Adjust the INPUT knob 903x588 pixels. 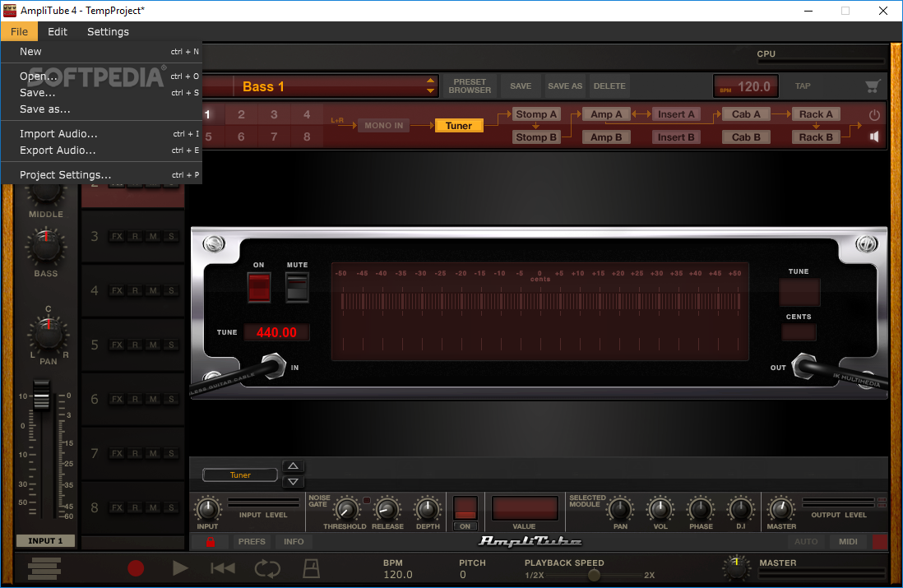[207, 509]
